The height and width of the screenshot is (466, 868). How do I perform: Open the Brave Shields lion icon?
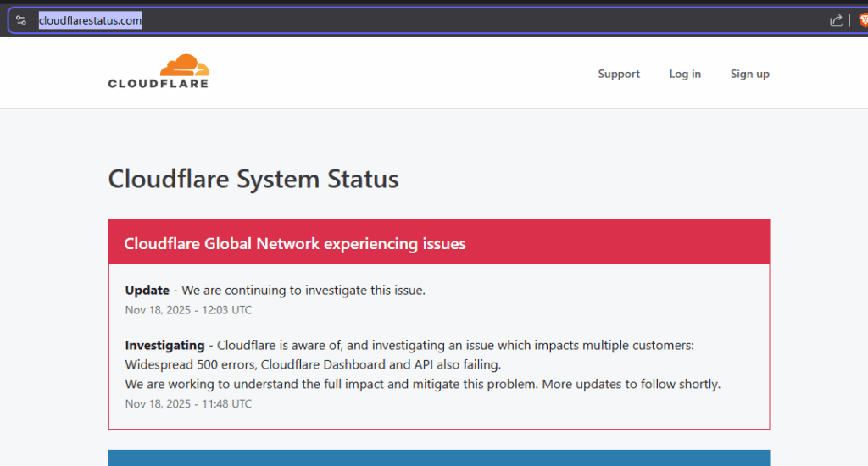click(x=863, y=20)
